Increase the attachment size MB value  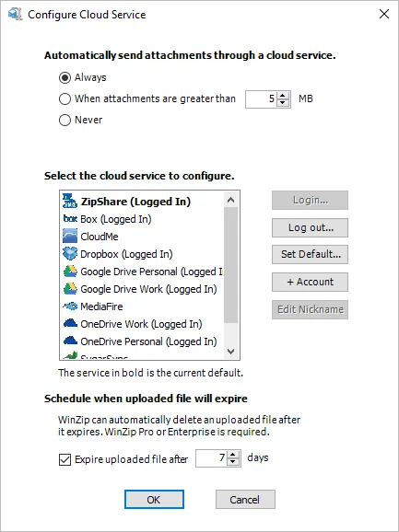pos(283,96)
